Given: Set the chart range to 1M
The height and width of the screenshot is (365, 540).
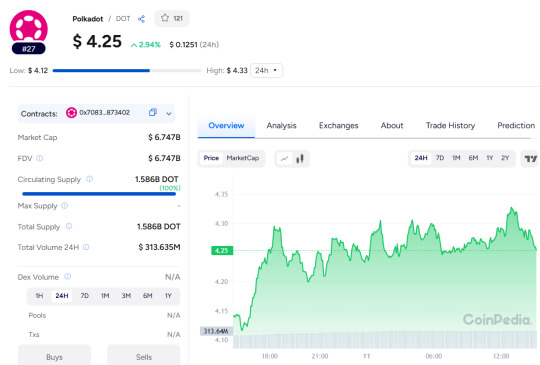Looking at the screenshot, I should pos(456,158).
